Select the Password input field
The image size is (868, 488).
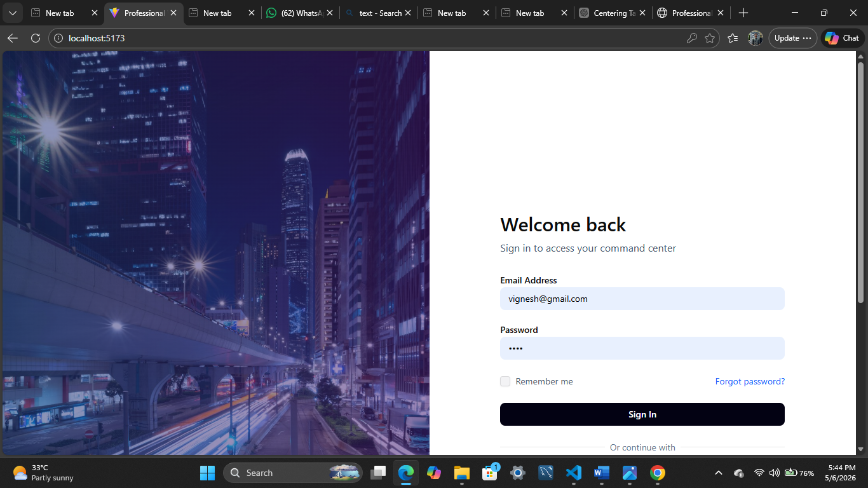click(642, 348)
